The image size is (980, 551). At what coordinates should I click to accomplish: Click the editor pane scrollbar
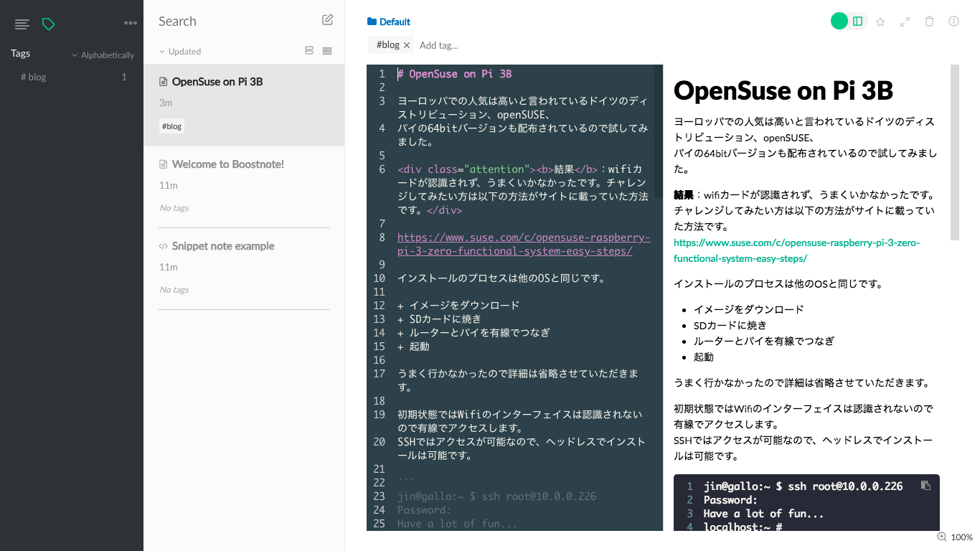coord(659,131)
